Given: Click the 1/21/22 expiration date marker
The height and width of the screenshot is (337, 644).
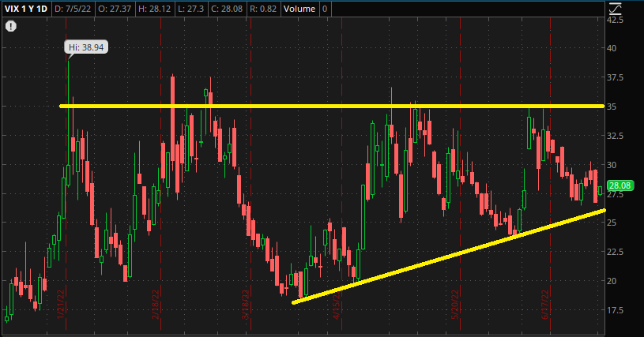Looking at the screenshot, I should coord(61,305).
